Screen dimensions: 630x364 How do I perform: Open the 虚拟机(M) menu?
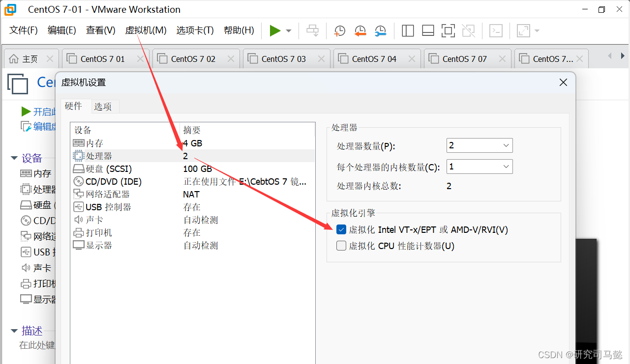[146, 30]
